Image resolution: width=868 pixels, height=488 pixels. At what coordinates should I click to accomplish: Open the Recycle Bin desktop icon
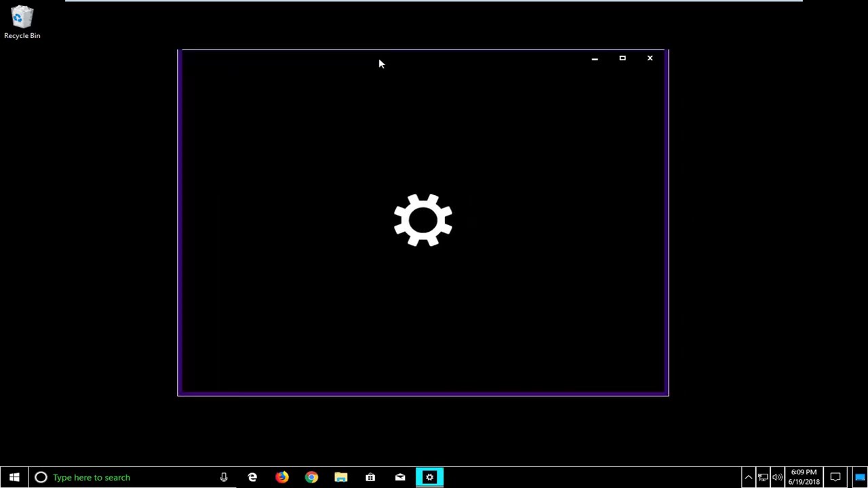click(x=22, y=22)
